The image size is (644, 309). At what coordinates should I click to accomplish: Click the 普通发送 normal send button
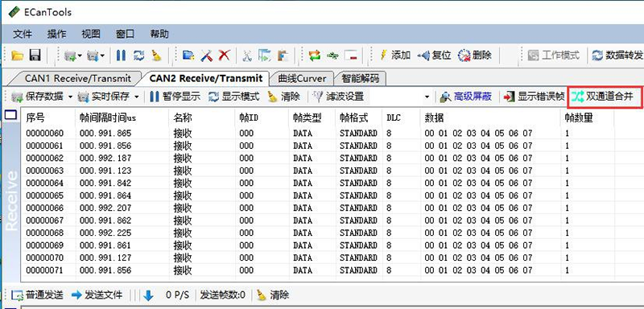38,295
